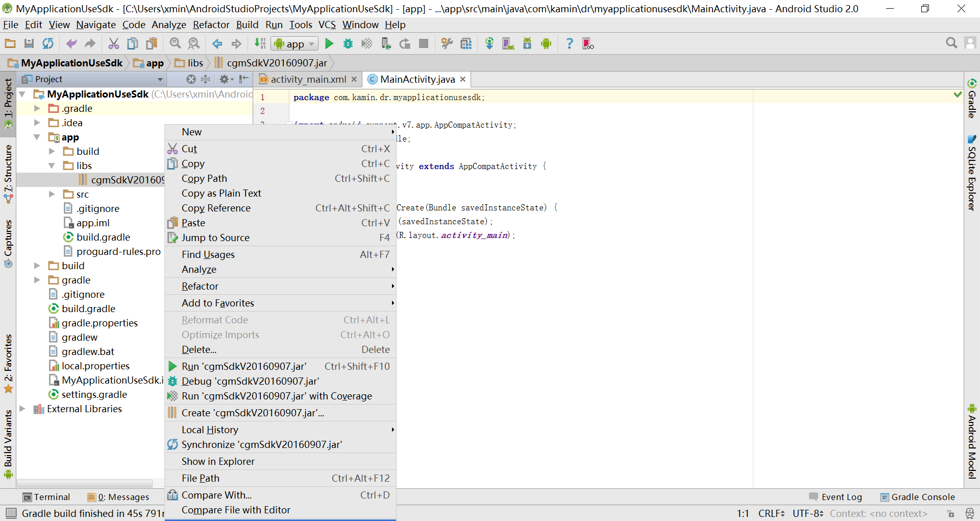Click the Copy toolbar icon
This screenshot has height=521, width=980.
132,44
